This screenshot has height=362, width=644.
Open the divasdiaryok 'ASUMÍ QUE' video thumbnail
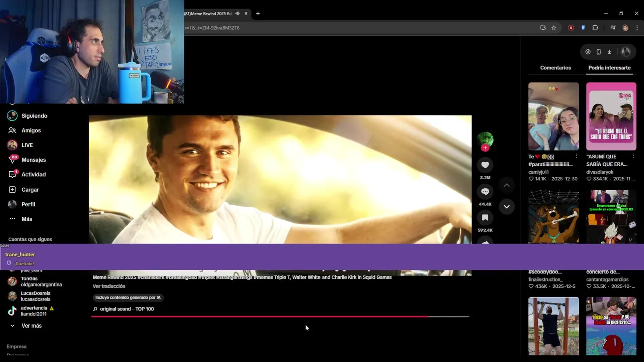pyautogui.click(x=611, y=117)
